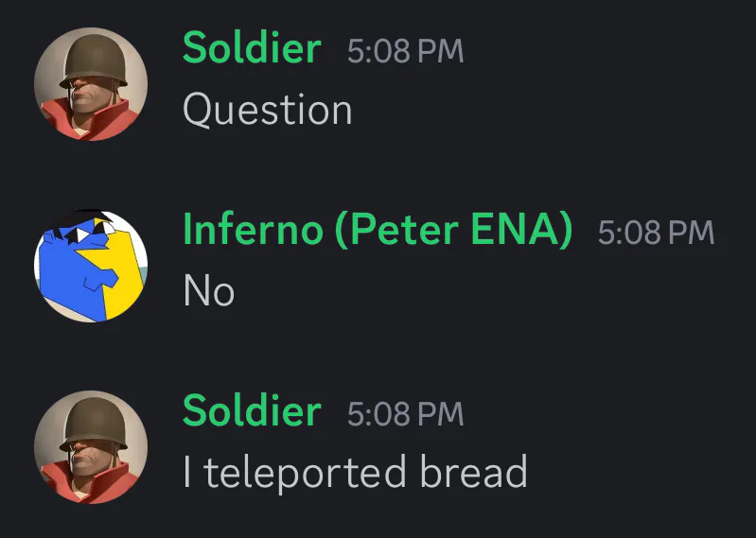Click the 5:08 PM timestamp above "Question"
The height and width of the screenshot is (538, 756).
[x=406, y=51]
